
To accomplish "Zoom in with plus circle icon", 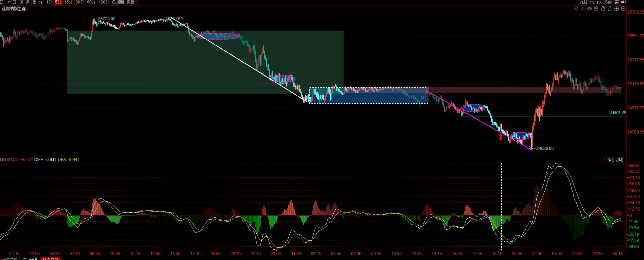I will click(x=617, y=9).
